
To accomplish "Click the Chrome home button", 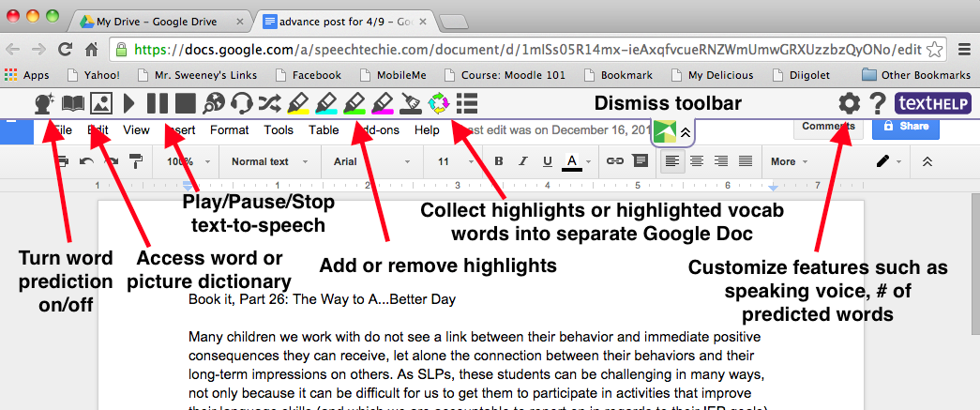I will (x=91, y=49).
